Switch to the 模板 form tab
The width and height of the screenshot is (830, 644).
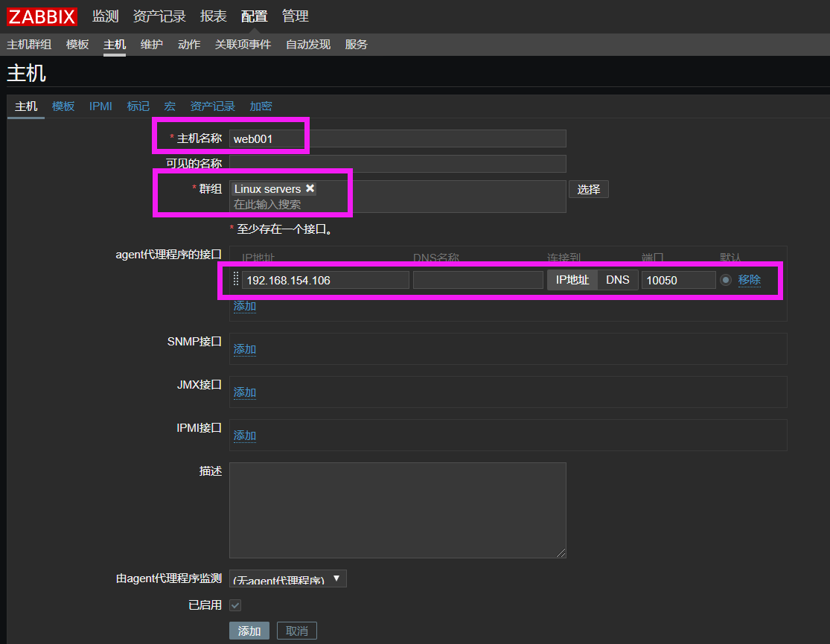[x=63, y=106]
